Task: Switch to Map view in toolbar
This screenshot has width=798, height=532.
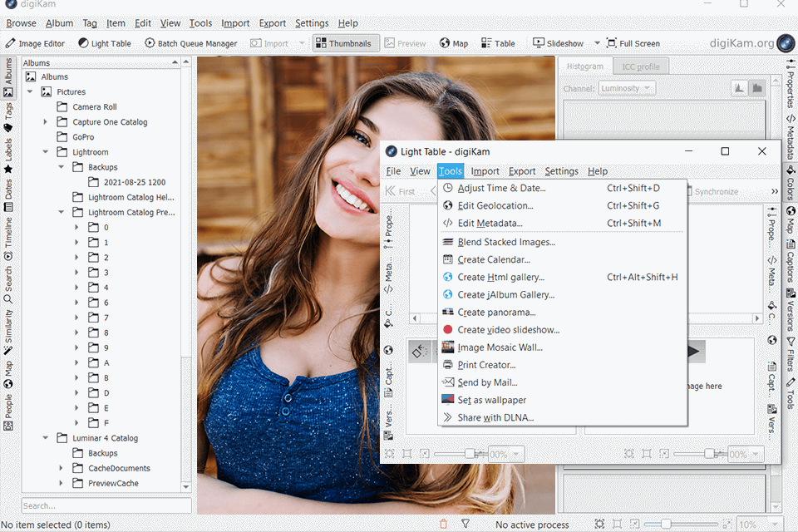Action: [x=454, y=43]
